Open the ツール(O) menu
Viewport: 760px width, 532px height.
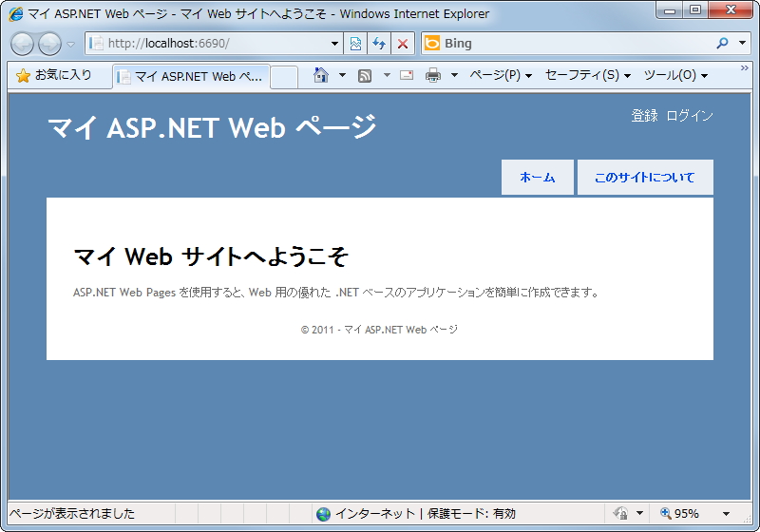675,75
